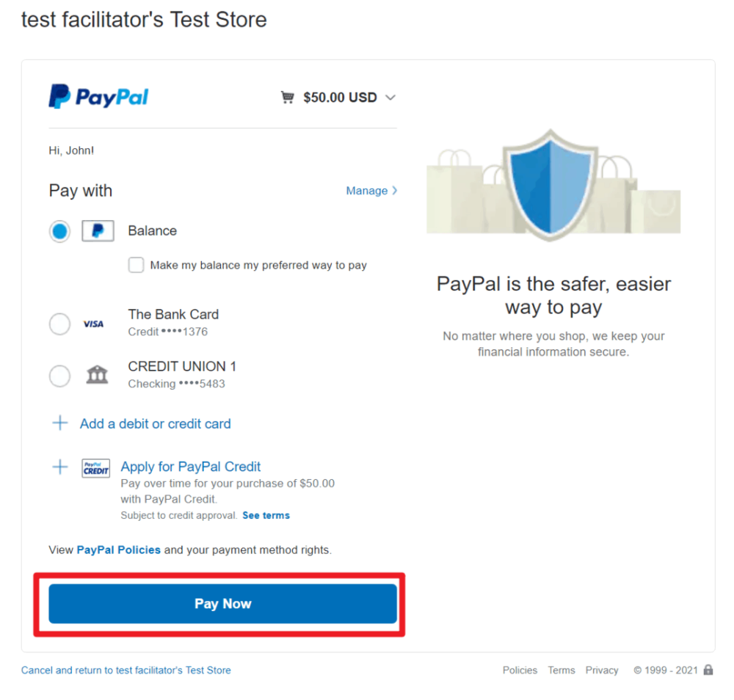Click Make my balance my preferred way label
Screen dimensions: 734x700
258,266
